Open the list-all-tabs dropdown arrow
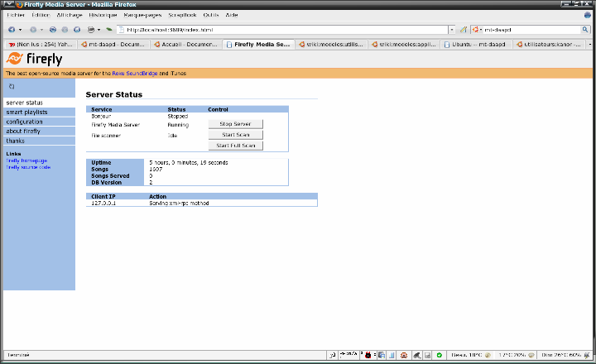The width and height of the screenshot is (596, 364). (x=589, y=45)
